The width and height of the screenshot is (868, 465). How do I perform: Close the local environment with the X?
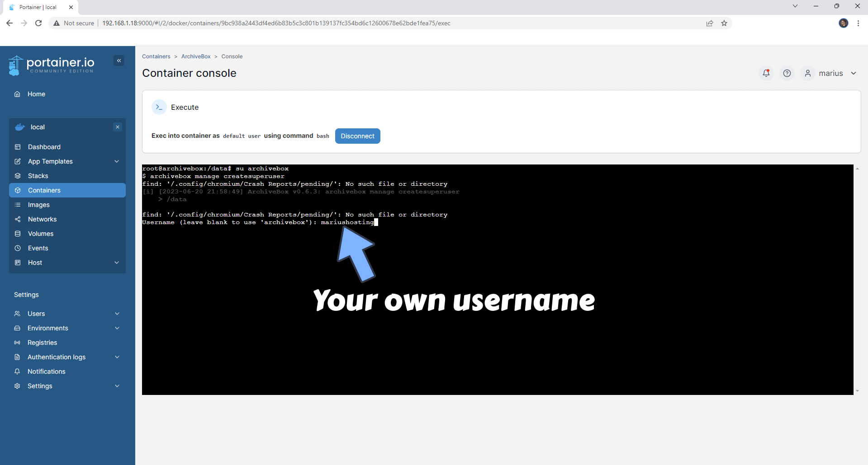click(x=118, y=127)
